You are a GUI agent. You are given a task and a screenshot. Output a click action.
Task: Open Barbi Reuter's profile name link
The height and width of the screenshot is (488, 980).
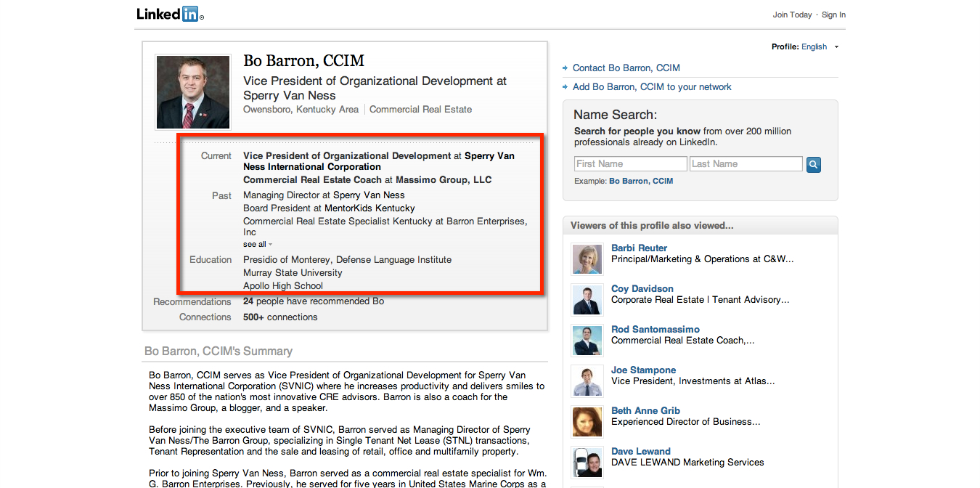[639, 248]
